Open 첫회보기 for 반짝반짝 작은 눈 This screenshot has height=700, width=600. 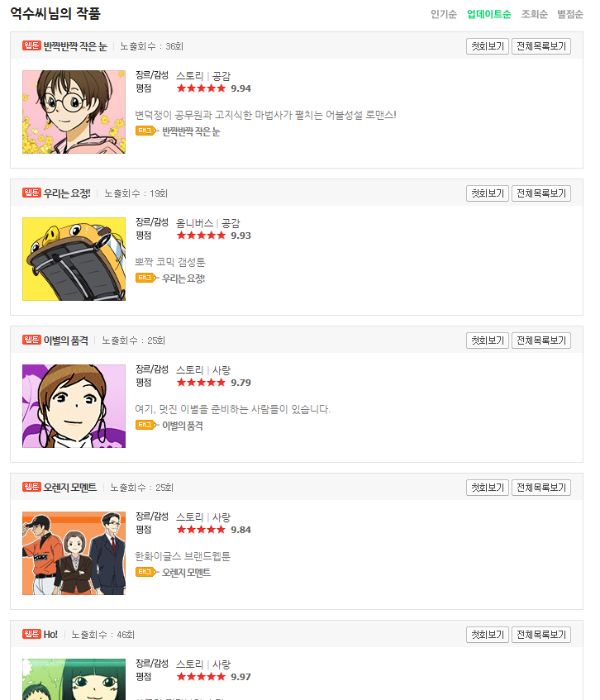[488, 46]
